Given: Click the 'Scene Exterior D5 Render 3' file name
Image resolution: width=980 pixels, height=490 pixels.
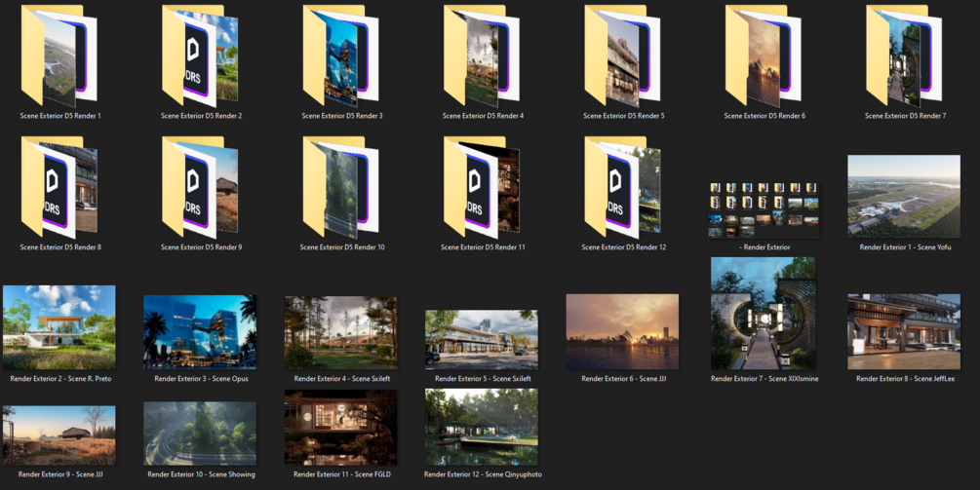Looking at the screenshot, I should point(342,116).
